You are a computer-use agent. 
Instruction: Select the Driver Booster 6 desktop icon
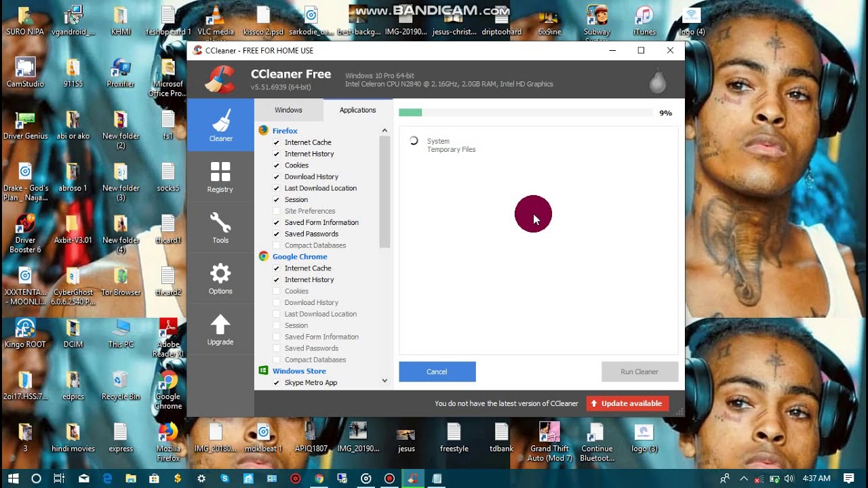25,234
